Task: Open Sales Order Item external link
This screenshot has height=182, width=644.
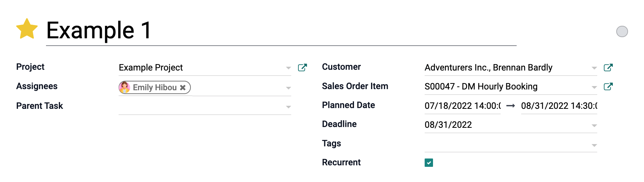Action: pos(608,86)
